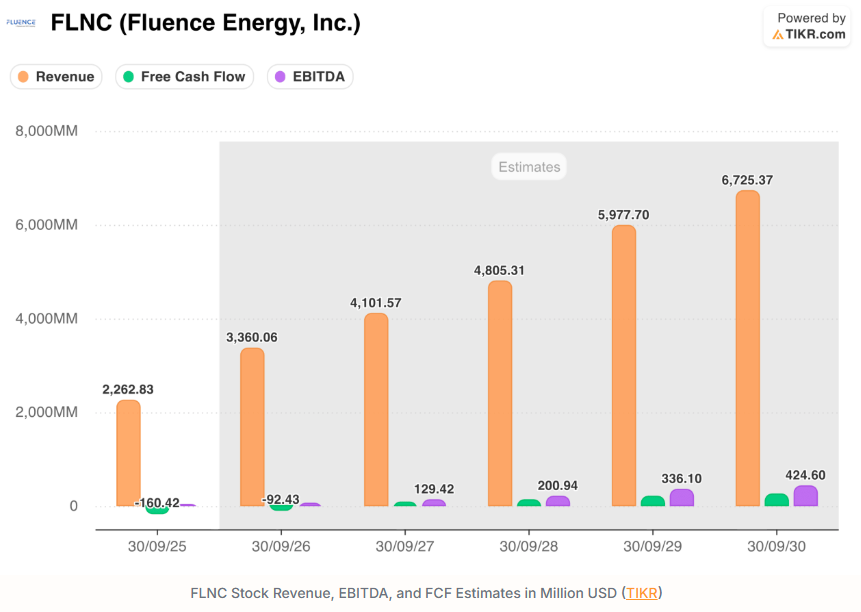Click the 30/09/30 purple EBITDA bar
Screen dimensions: 861x612
(806, 496)
